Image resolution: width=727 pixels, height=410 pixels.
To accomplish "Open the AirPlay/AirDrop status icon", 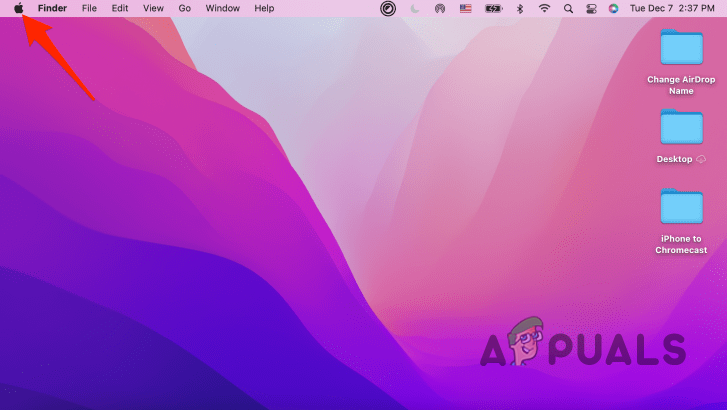I will click(x=440, y=8).
